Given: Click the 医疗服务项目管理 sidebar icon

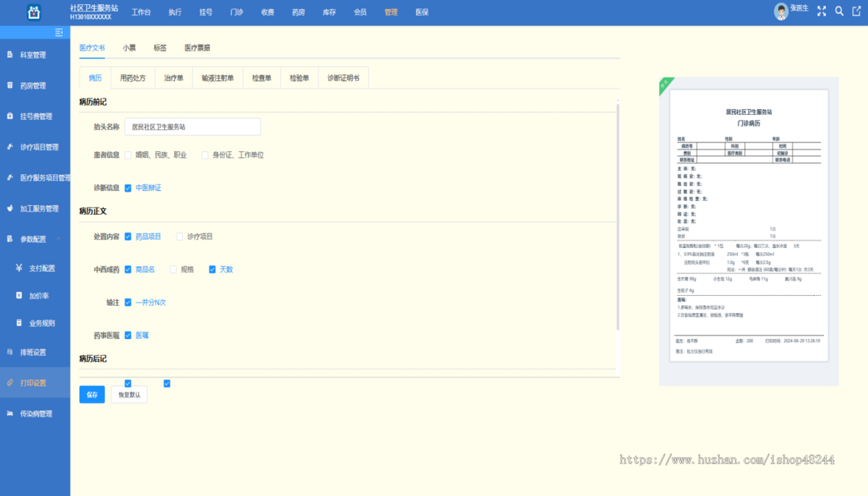Looking at the screenshot, I should point(9,177).
